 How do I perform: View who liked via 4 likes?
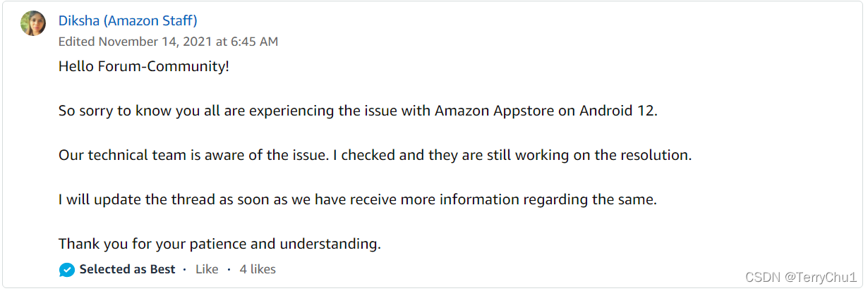click(x=258, y=269)
